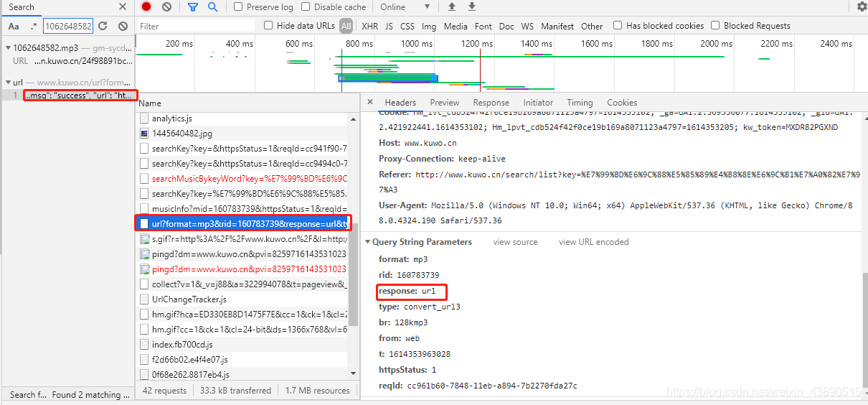This screenshot has height=405, width=868.
Task: Filter by Img requests
Action: point(429,26)
